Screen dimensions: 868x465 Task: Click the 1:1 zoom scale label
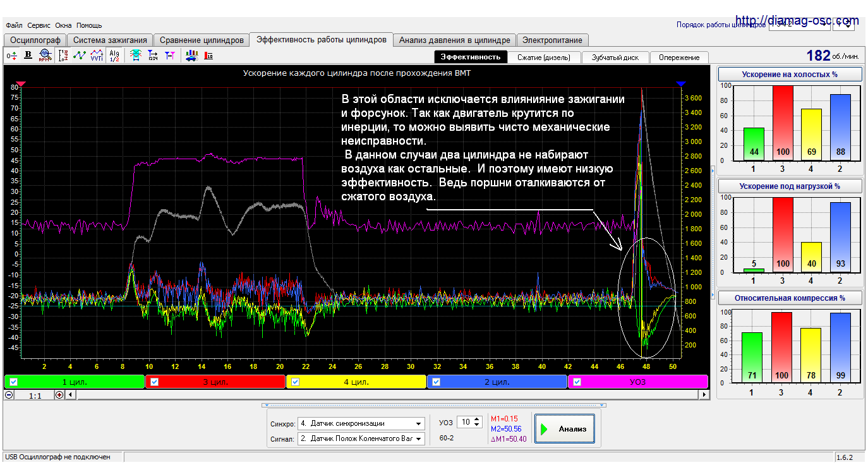click(35, 394)
